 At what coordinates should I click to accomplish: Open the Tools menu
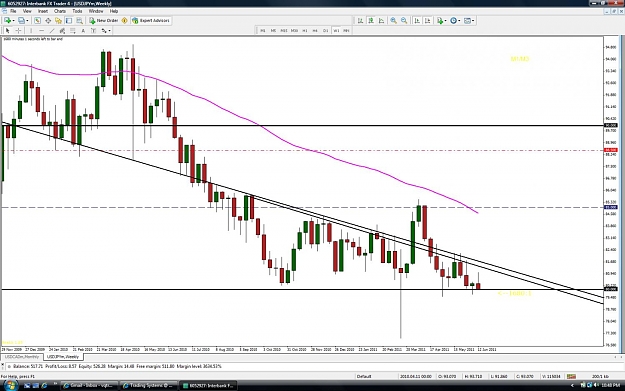[77, 11]
